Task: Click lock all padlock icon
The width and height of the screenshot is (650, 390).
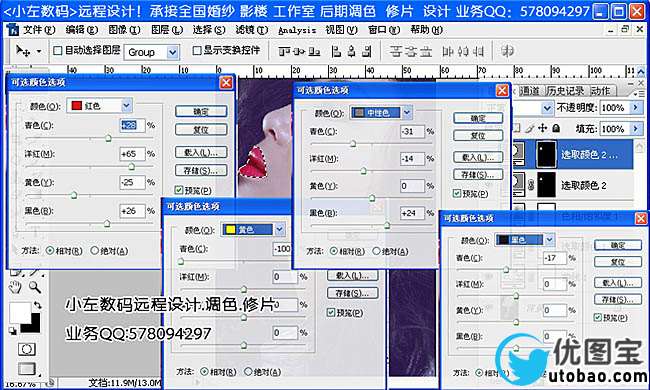Action: (556, 128)
